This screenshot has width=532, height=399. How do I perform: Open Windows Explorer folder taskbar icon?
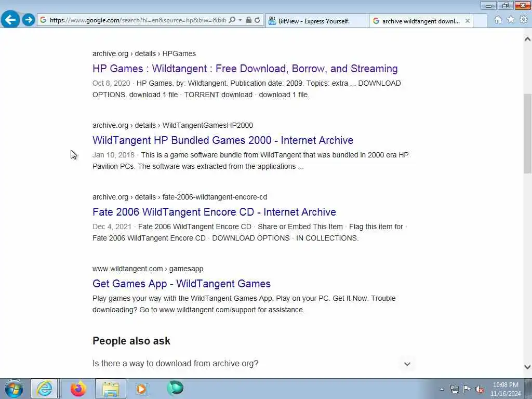click(x=111, y=389)
